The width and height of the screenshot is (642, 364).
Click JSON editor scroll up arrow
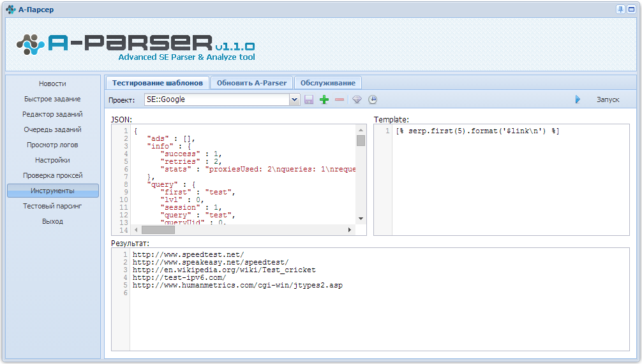point(361,130)
